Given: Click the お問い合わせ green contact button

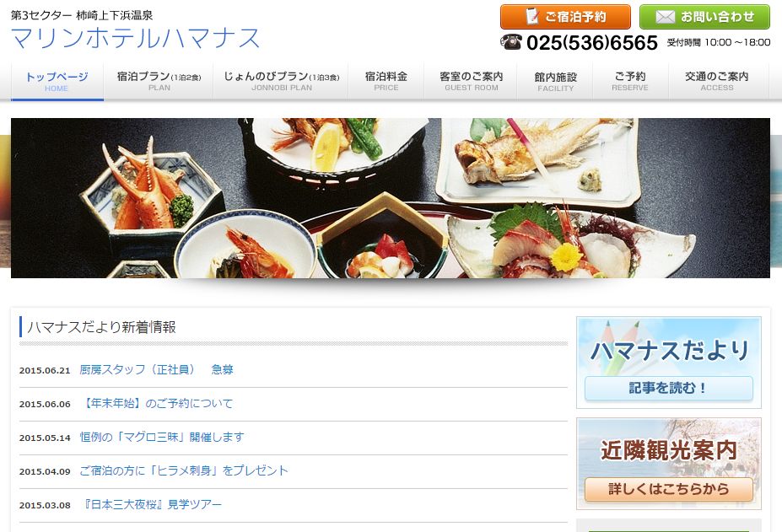Looking at the screenshot, I should click(x=704, y=17).
